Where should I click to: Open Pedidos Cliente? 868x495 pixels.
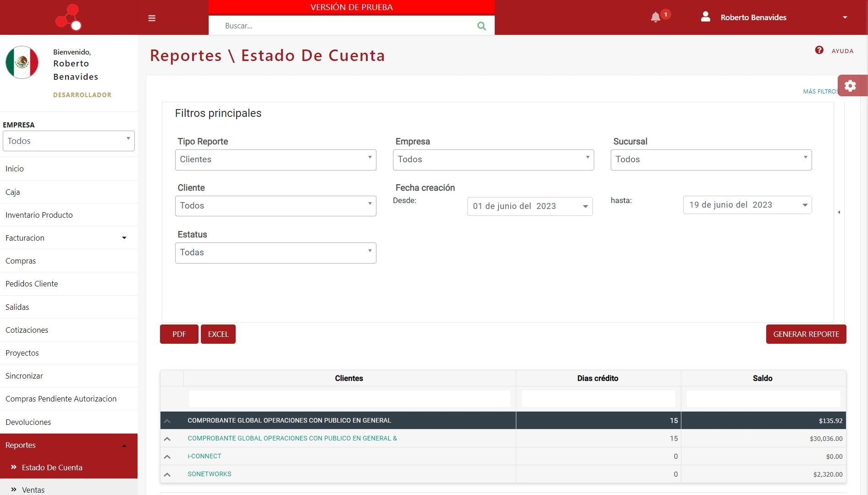click(69, 284)
